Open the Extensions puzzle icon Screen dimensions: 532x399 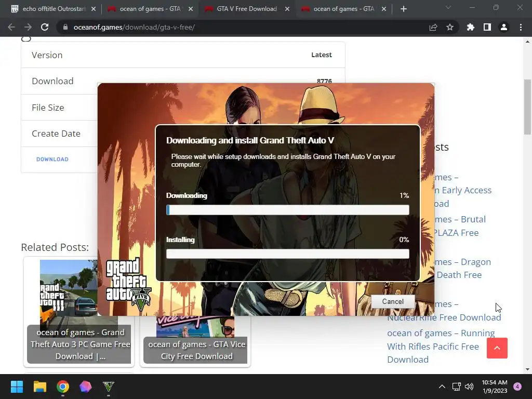[471, 27]
